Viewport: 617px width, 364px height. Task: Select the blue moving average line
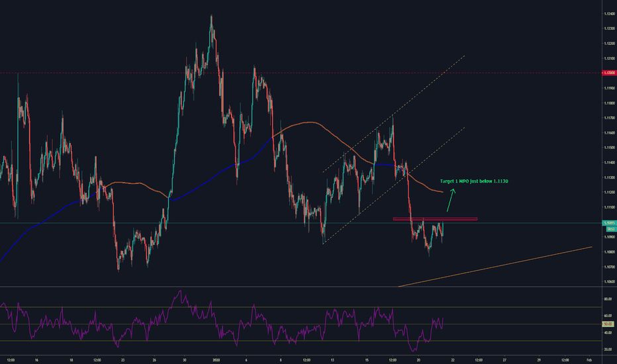pyautogui.click(x=199, y=187)
